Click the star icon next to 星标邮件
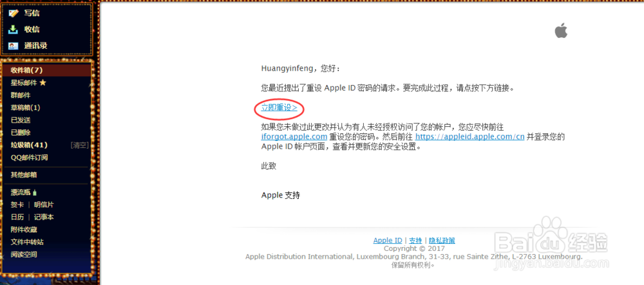 43,83
